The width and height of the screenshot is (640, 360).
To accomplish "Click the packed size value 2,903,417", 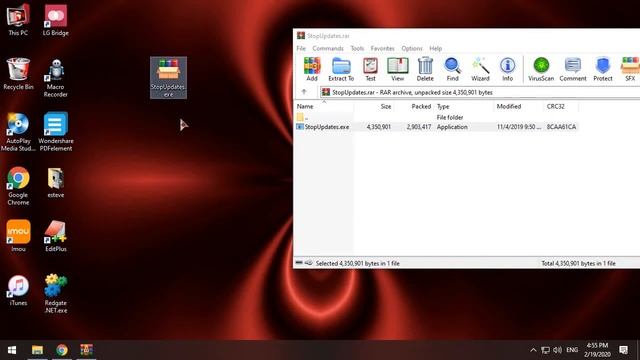I will click(419, 127).
